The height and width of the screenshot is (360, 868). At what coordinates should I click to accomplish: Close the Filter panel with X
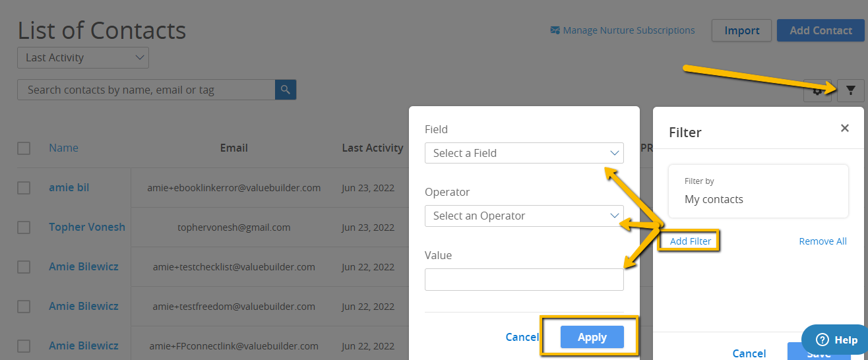point(844,128)
